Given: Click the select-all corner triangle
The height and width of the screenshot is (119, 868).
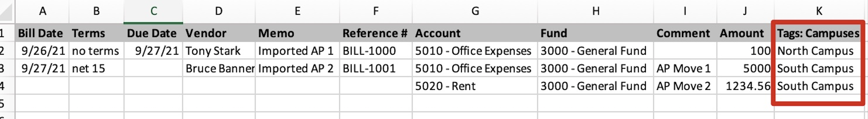Looking at the screenshot, I should point(7,12).
